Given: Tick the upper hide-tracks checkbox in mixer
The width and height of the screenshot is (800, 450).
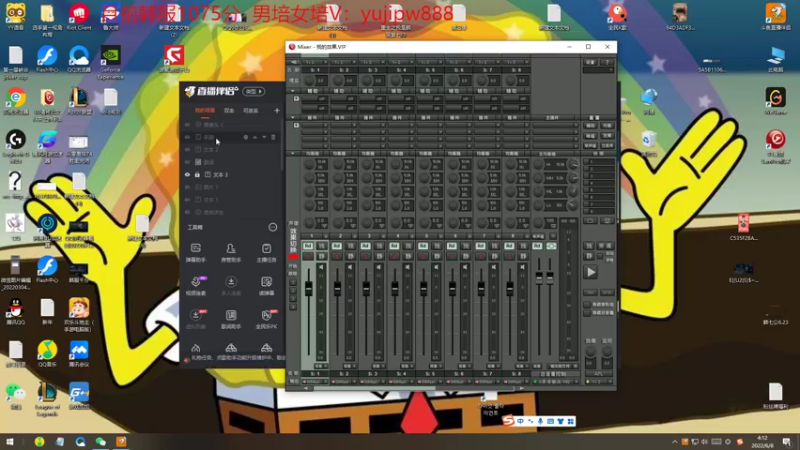Looking at the screenshot, I should click(x=587, y=304).
